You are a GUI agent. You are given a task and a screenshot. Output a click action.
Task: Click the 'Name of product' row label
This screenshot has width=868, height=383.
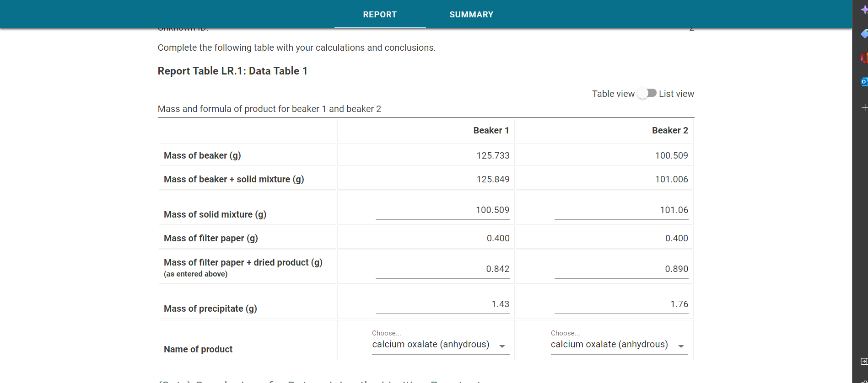[x=198, y=349]
